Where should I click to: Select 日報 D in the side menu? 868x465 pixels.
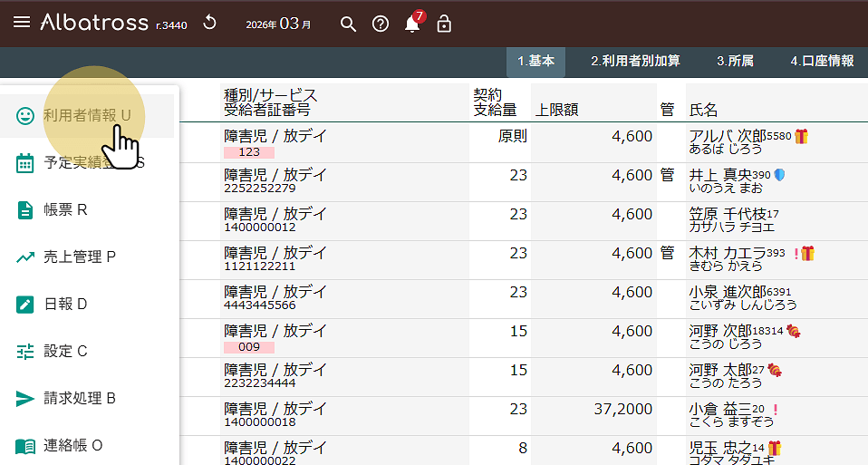(65, 305)
